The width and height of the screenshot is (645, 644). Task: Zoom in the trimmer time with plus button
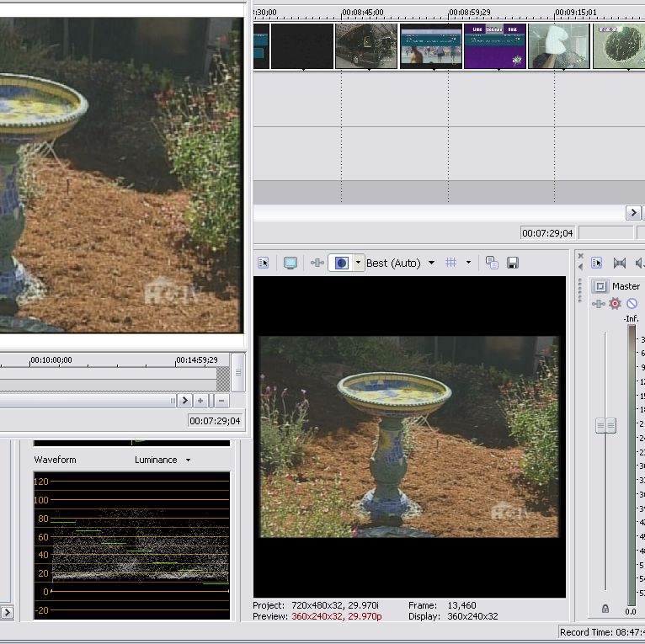click(x=200, y=400)
